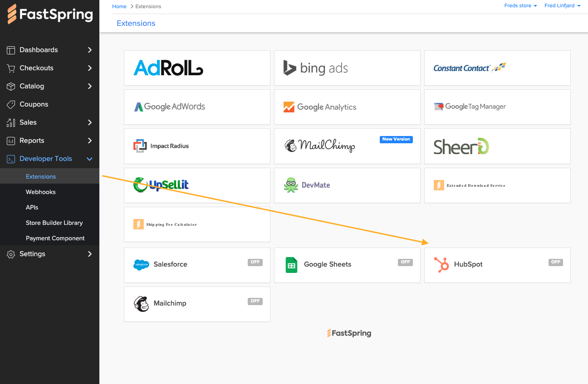Click the Sales chart icon

pos(11,122)
